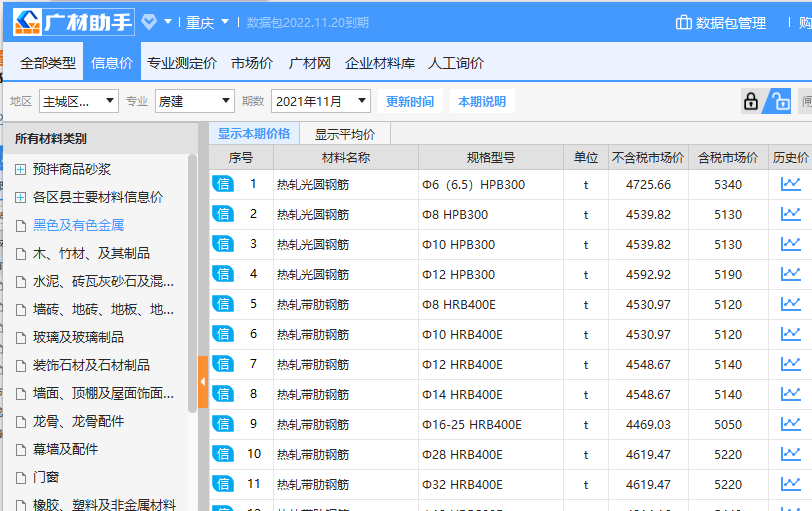Open the 专业 房建 dropdown
812x511 pixels.
pyautogui.click(x=195, y=101)
